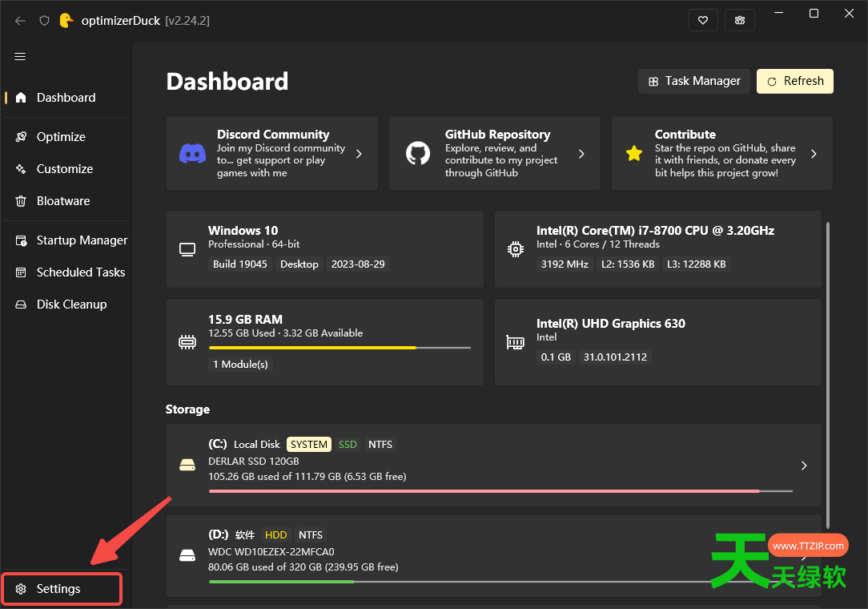Click the 2023-08-29 date tag

pyautogui.click(x=358, y=264)
